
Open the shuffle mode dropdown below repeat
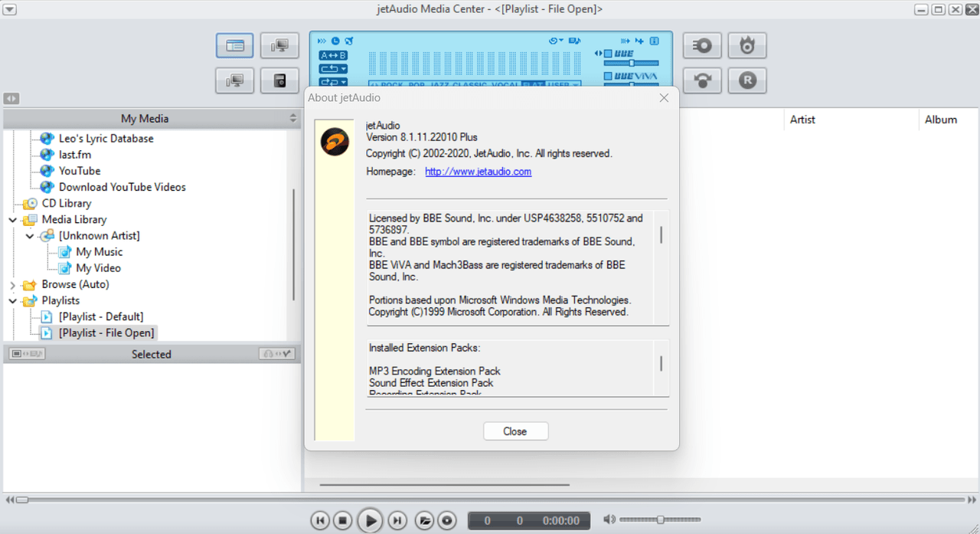(333, 82)
